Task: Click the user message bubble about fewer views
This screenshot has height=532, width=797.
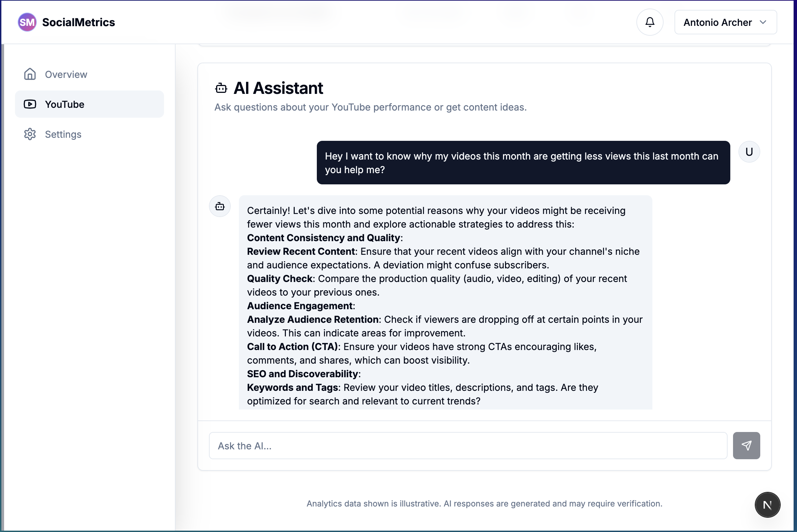Action: coord(523,163)
